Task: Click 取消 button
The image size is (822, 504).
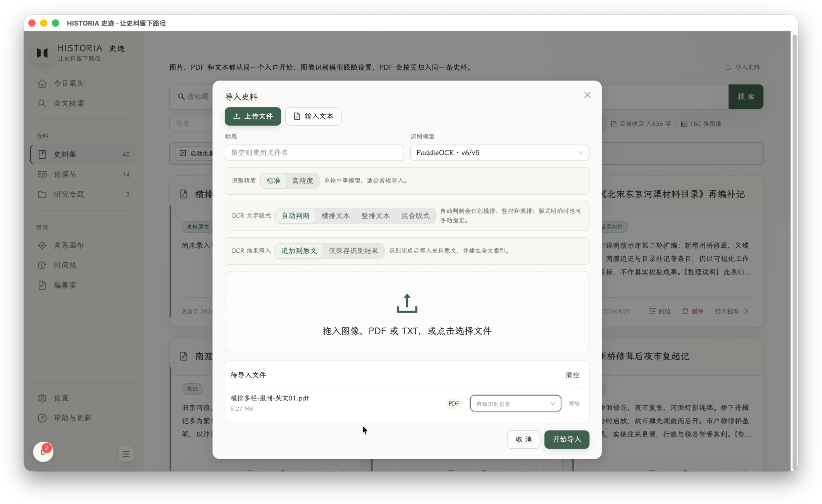Action: pyautogui.click(x=523, y=439)
